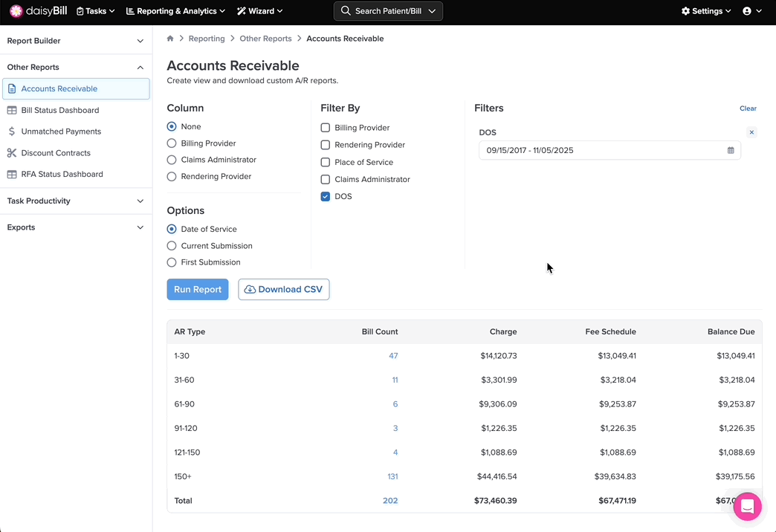Remove the DOS filter with x icon
The height and width of the screenshot is (532, 776).
(751, 132)
